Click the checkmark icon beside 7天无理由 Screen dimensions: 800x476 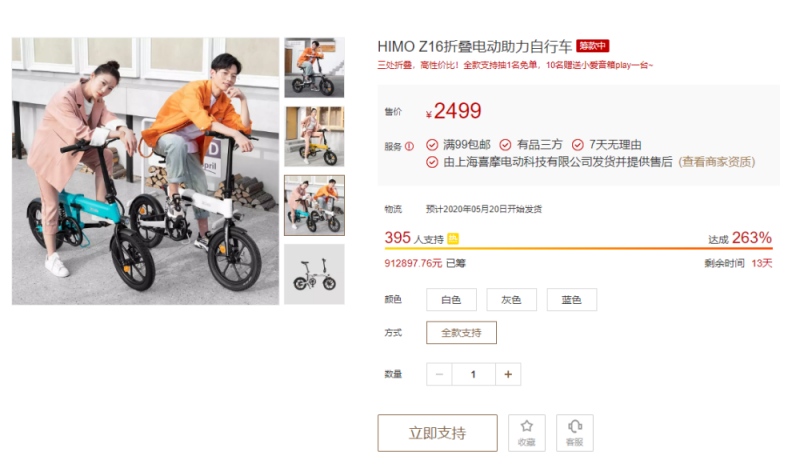point(578,145)
